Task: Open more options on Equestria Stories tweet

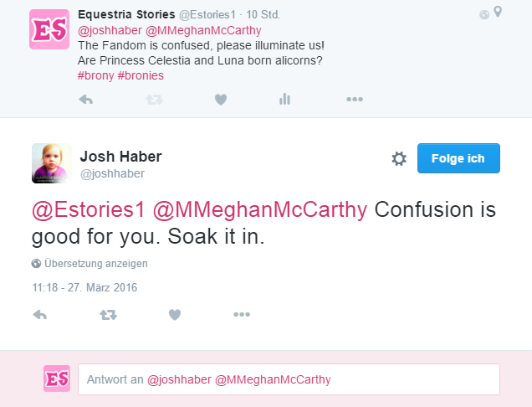Action: (x=355, y=100)
